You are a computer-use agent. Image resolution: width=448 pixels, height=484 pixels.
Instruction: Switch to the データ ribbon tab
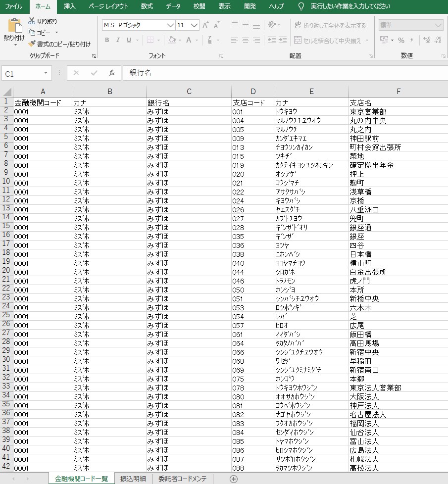[x=173, y=6]
